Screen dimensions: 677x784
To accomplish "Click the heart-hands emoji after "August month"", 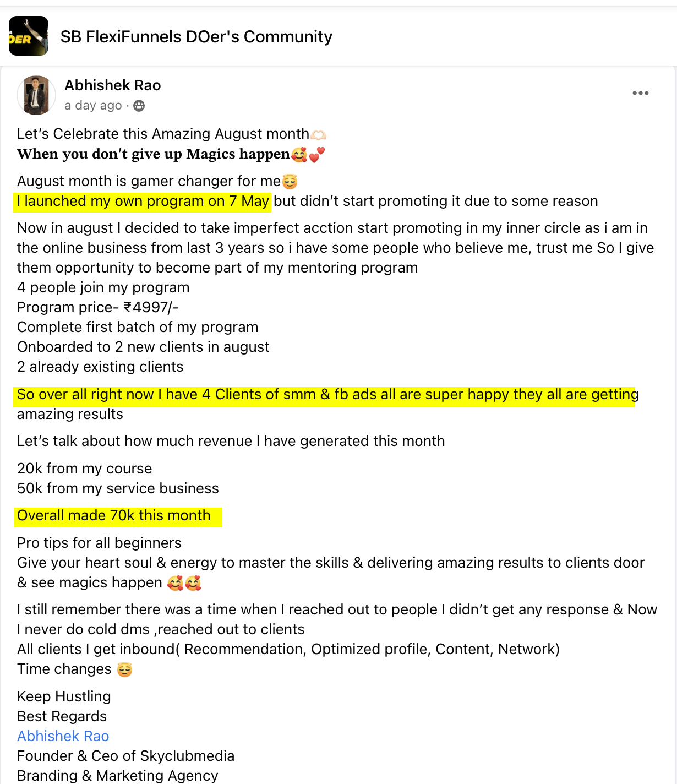I will point(319,134).
